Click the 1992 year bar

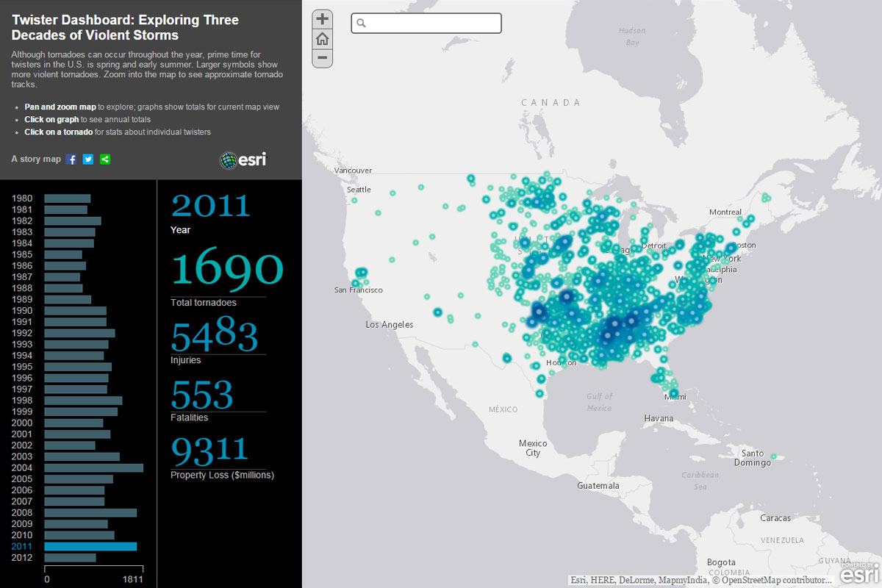[x=79, y=333]
